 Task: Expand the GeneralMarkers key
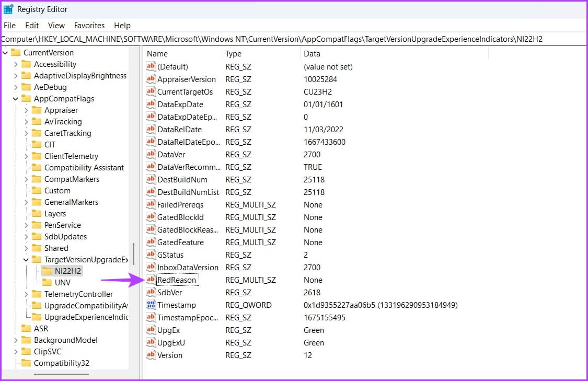click(26, 202)
